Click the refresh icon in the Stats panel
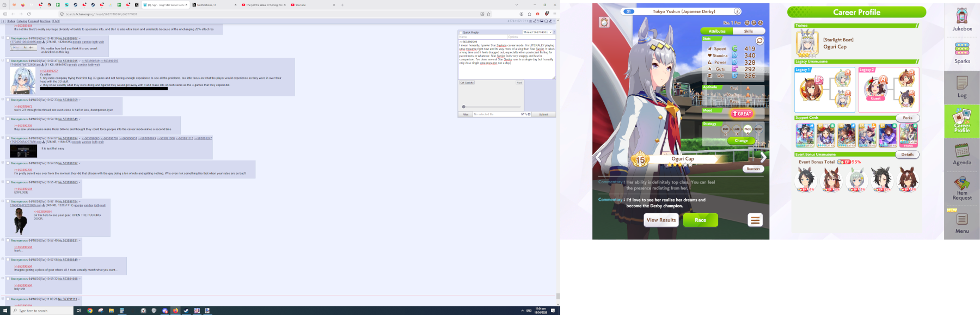This screenshot has height=315, width=980. (x=759, y=40)
